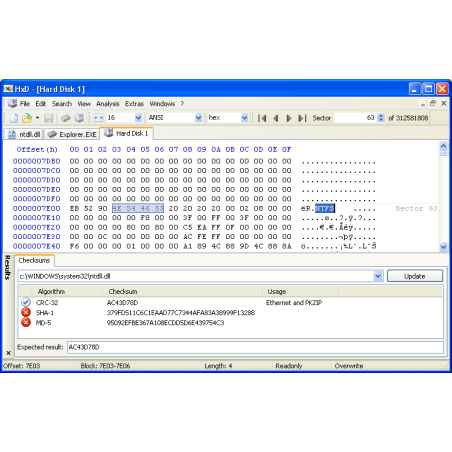Open the Windows menu
The width and height of the screenshot is (452, 452).
coord(162,104)
